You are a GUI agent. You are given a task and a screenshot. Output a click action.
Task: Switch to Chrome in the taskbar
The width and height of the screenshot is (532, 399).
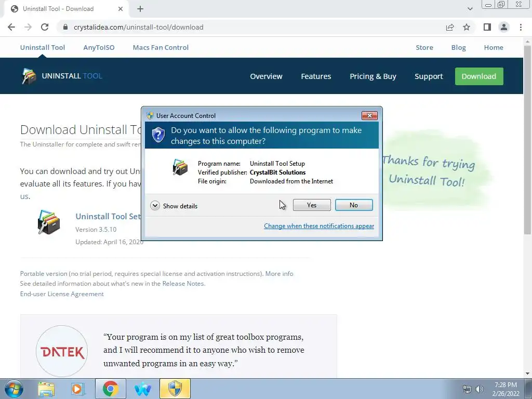tap(110, 389)
